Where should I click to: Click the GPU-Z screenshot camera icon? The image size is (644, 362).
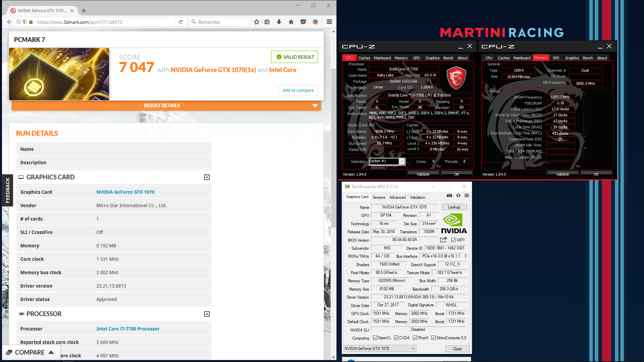(449, 195)
